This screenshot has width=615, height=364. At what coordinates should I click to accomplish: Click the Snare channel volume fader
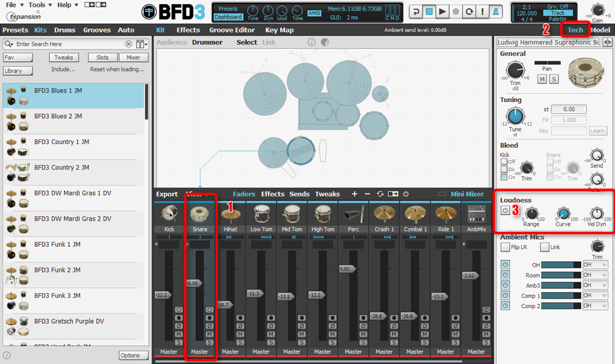[x=200, y=282]
